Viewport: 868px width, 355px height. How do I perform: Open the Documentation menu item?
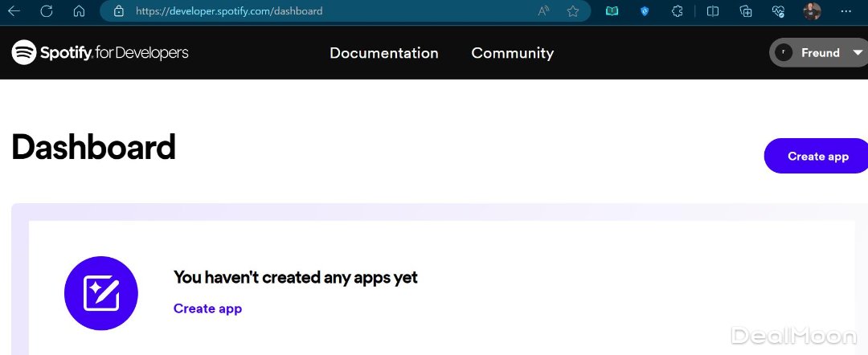coord(384,53)
